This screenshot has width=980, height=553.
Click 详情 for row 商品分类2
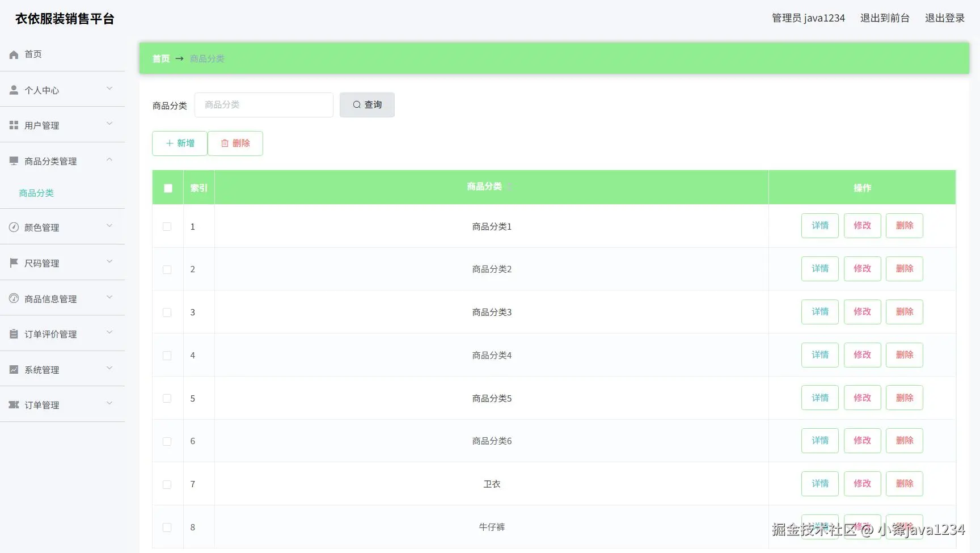820,269
